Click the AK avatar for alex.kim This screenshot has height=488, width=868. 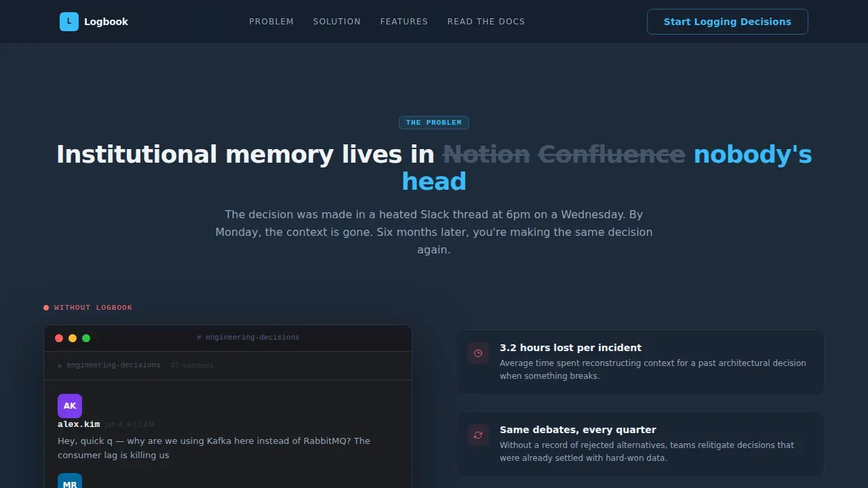pos(70,406)
